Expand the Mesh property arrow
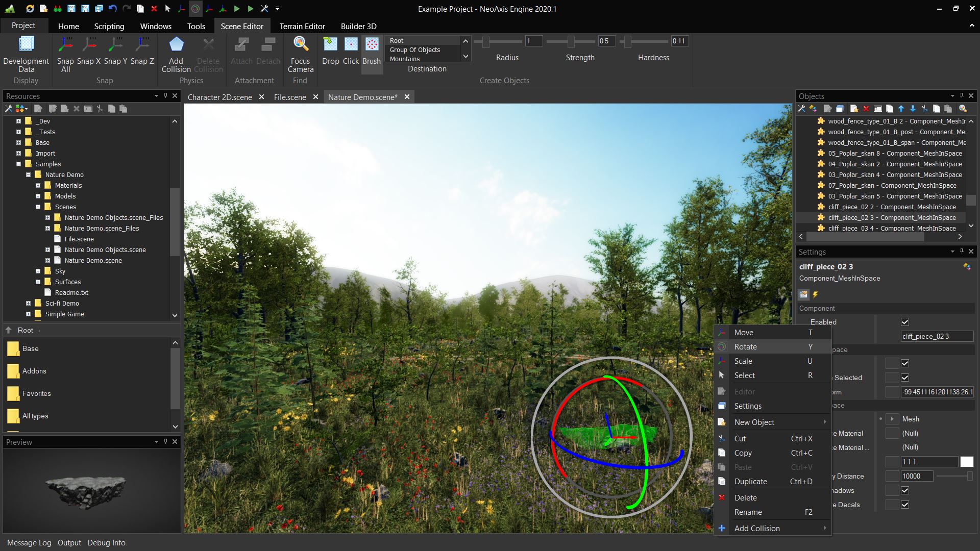The width and height of the screenshot is (980, 551). point(892,419)
